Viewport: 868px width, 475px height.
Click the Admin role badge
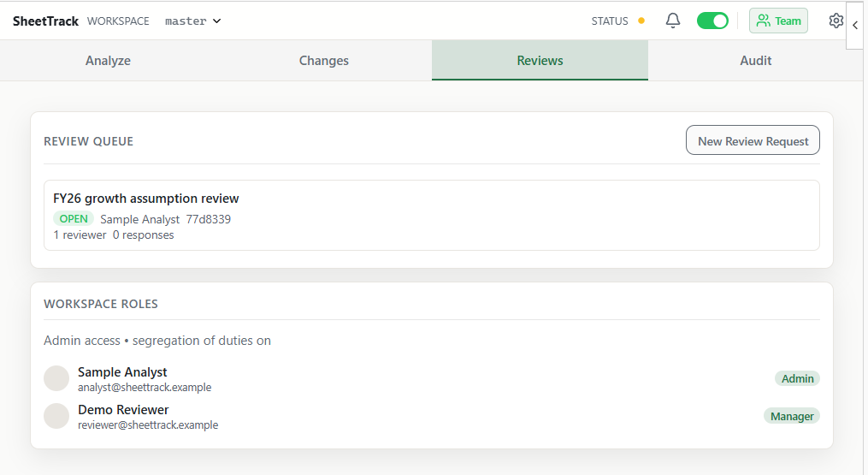point(797,378)
